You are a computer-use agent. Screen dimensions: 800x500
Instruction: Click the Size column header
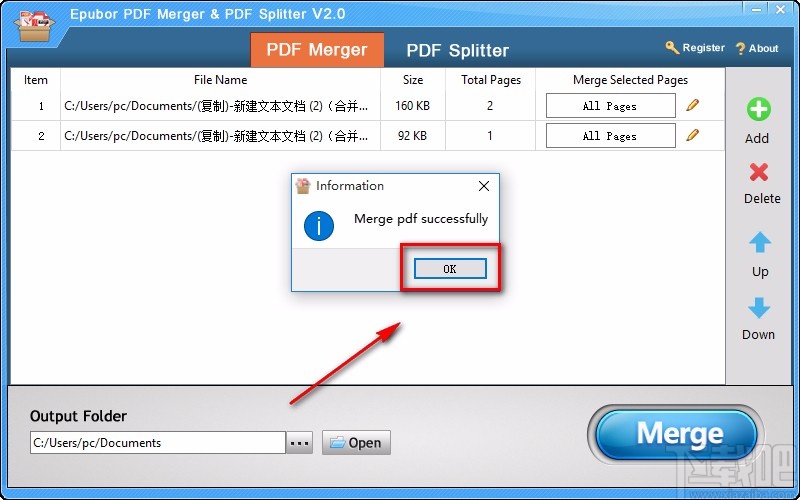[x=412, y=80]
